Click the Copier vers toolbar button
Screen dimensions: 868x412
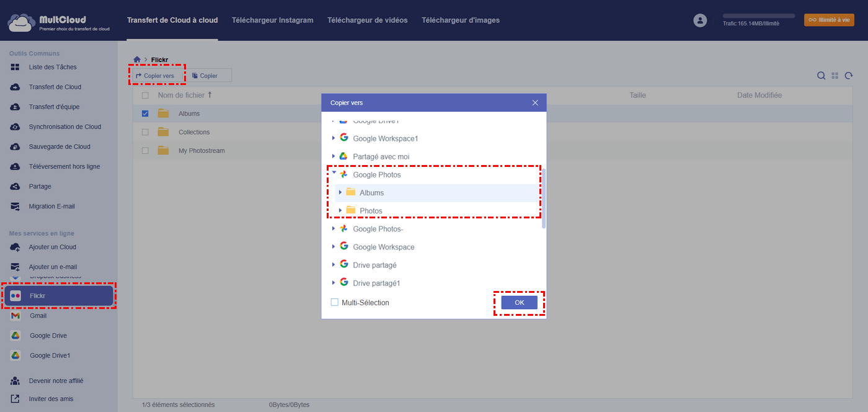coord(159,76)
